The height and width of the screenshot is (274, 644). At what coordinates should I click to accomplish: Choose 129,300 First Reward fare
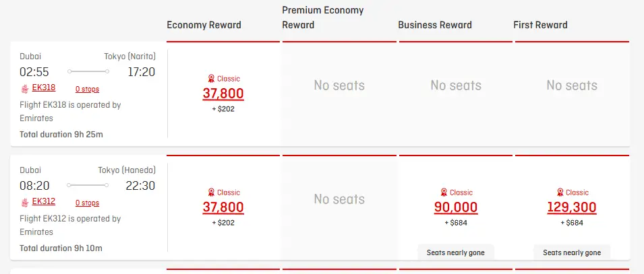pyautogui.click(x=572, y=207)
